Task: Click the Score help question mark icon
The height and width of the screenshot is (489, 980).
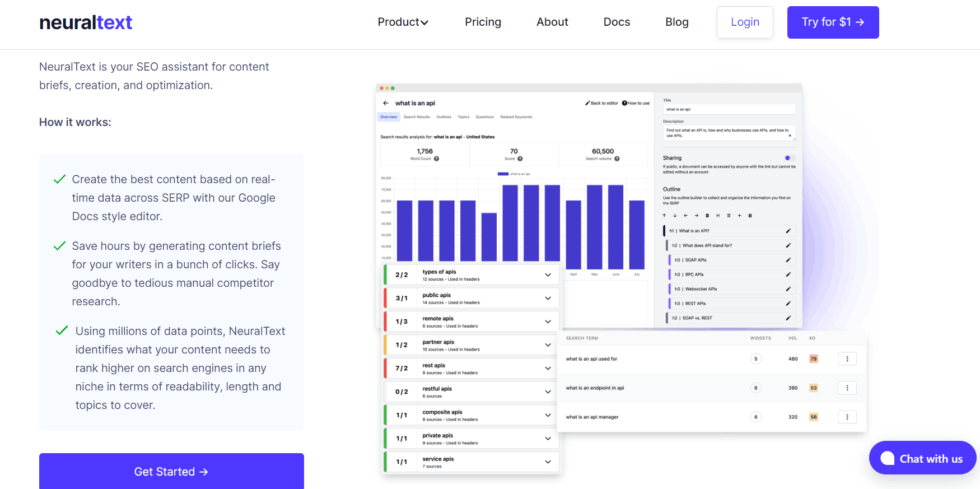Action: coord(520,159)
